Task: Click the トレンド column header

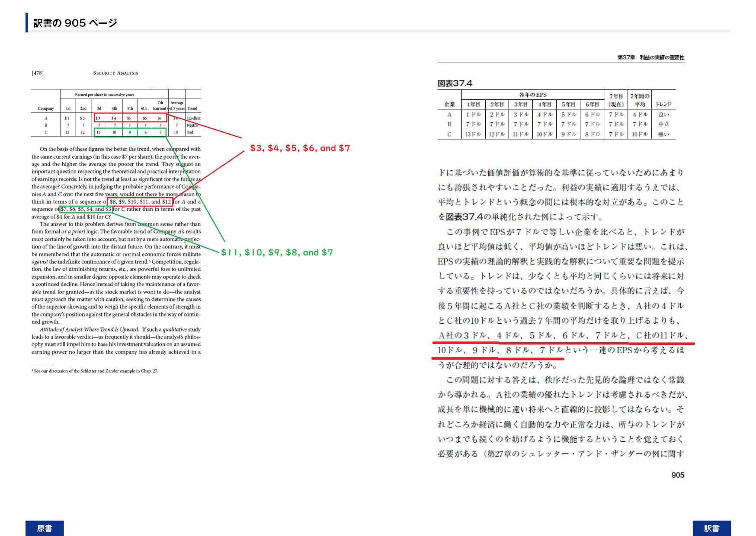Action: coord(663,104)
